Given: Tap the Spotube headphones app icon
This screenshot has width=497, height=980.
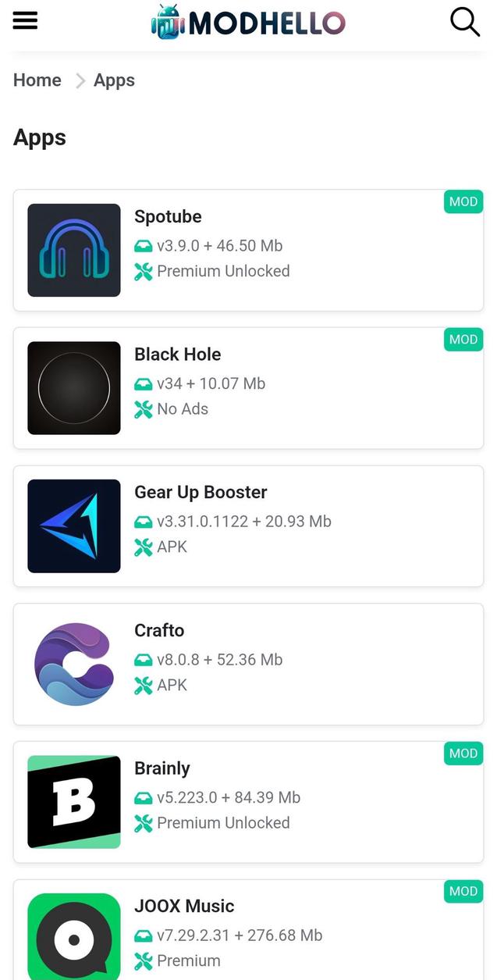Looking at the screenshot, I should 73,250.
